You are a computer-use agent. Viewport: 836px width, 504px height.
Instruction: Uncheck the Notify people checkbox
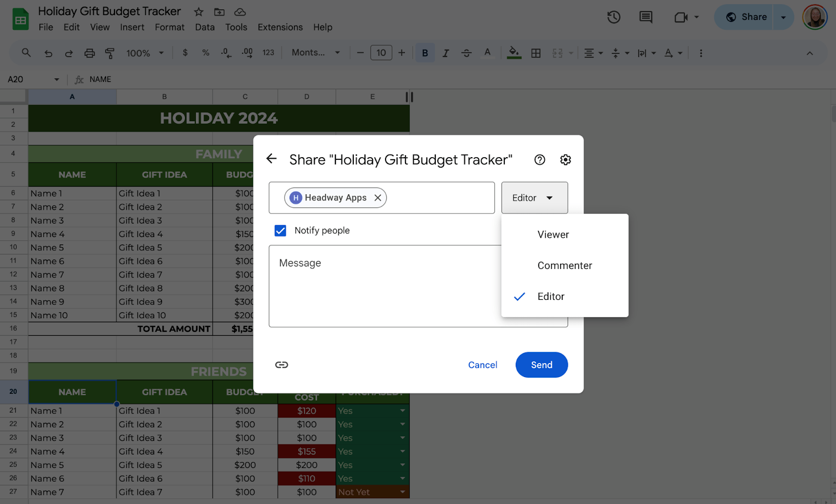[281, 231]
